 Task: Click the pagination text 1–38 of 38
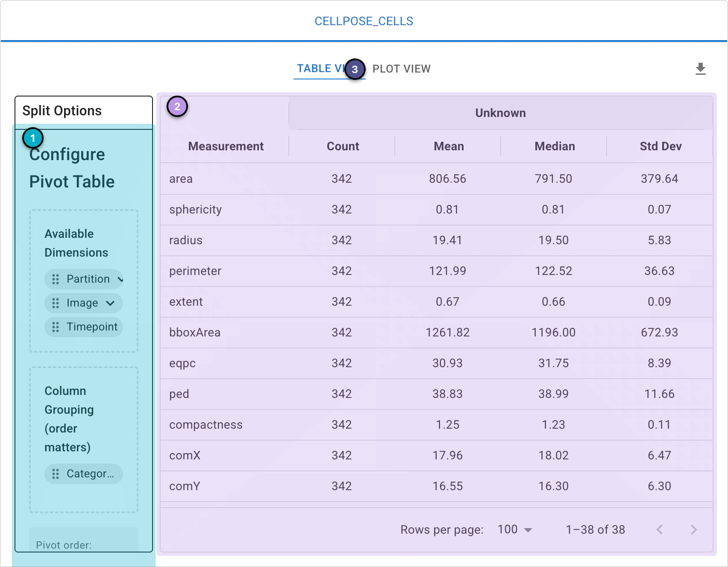tap(596, 530)
